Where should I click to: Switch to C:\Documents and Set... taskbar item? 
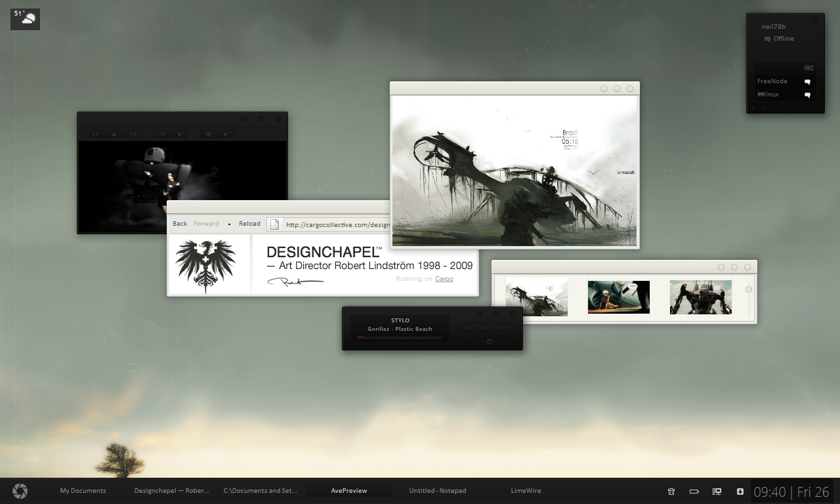pos(261,490)
